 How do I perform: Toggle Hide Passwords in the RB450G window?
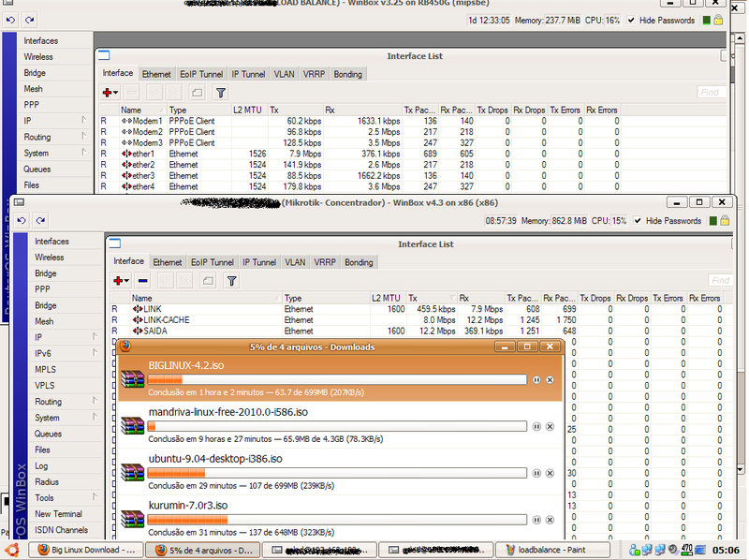coord(631,20)
